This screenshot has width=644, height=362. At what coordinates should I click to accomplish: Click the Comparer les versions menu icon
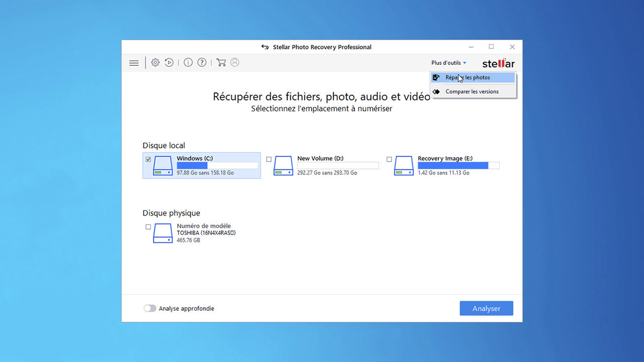point(436,92)
